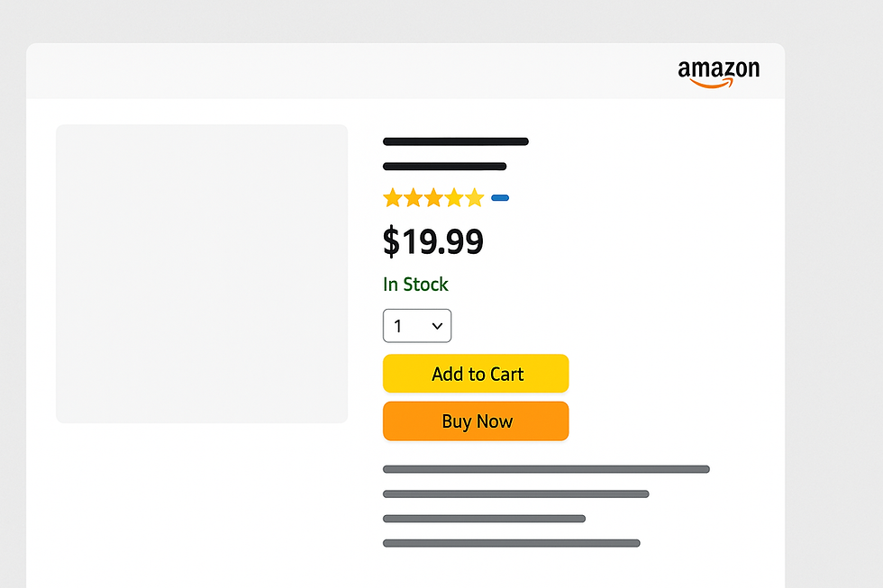Click the second rating star
The height and width of the screenshot is (588, 883).
tap(413, 197)
